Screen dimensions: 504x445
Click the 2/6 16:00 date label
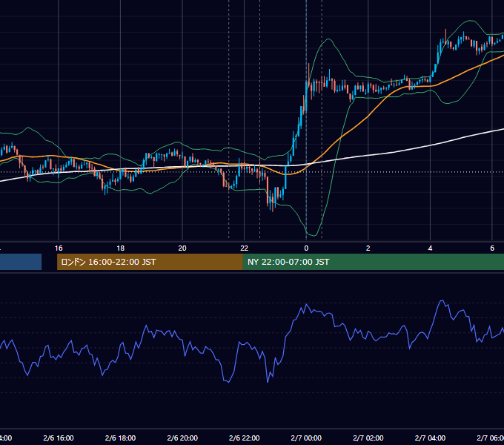[x=59, y=438]
